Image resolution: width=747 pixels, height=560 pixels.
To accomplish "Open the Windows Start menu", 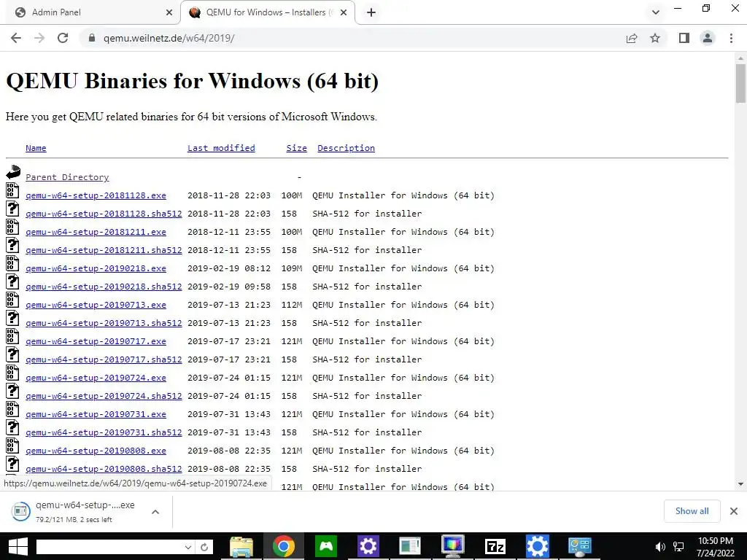I will coord(18,546).
